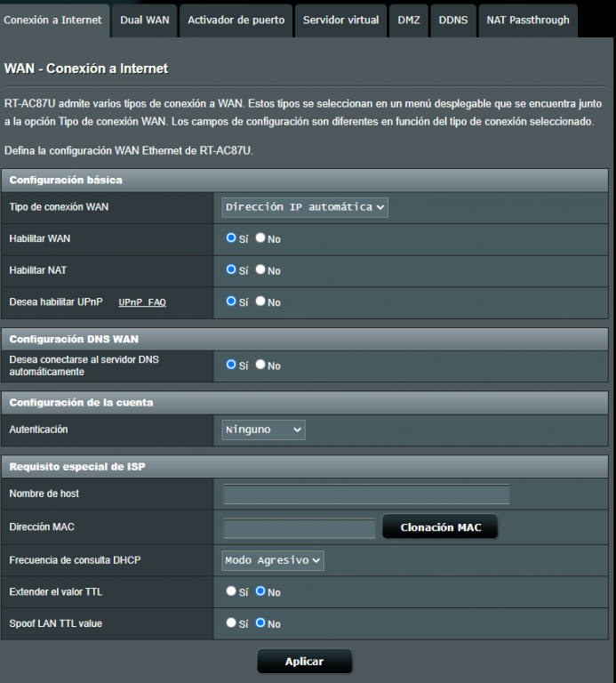Screen dimensions: 616x683
Task: Click the Aplicar button
Action: [x=304, y=662]
